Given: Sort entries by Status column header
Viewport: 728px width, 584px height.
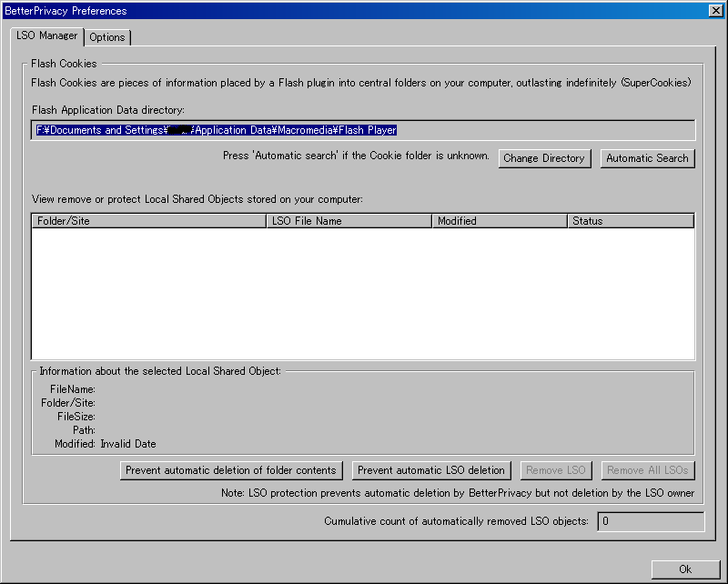Looking at the screenshot, I should 630,221.
